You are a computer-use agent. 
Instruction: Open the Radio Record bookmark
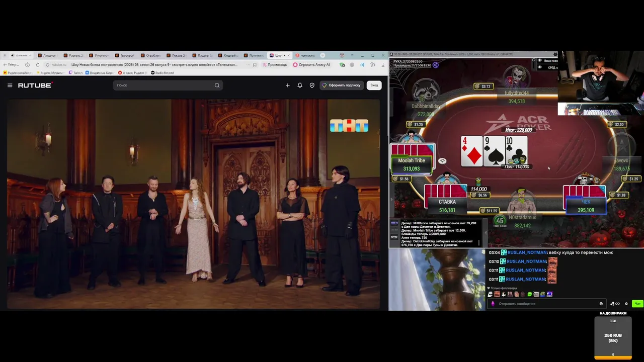click(162, 73)
